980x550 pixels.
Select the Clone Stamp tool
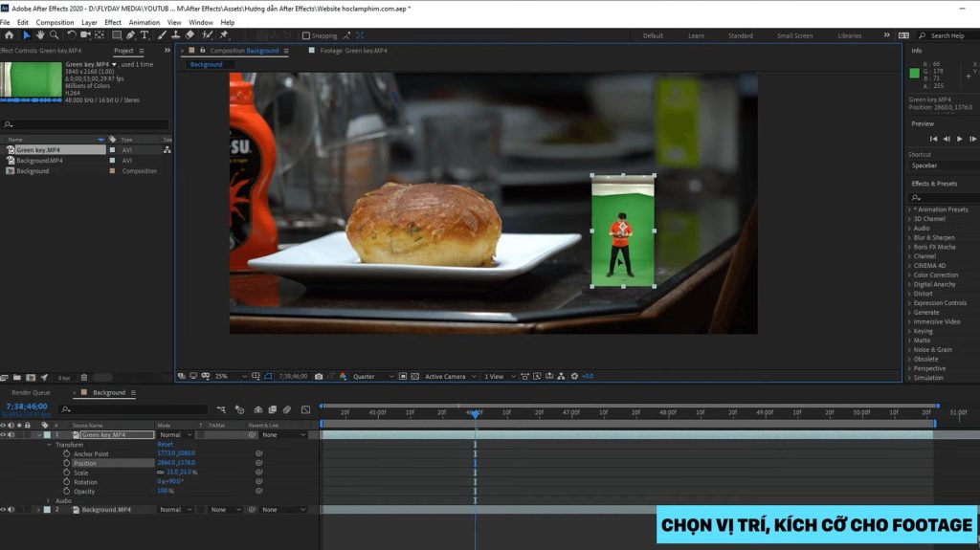click(x=176, y=35)
